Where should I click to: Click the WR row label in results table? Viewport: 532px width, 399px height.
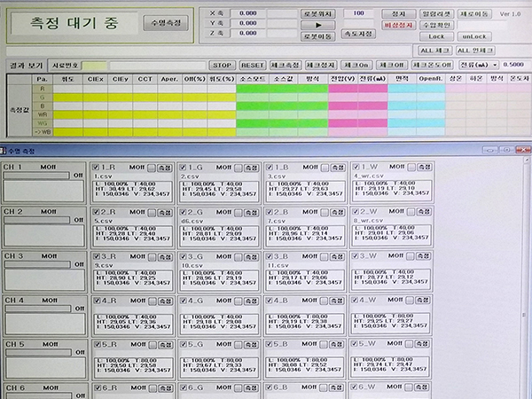tap(43, 114)
